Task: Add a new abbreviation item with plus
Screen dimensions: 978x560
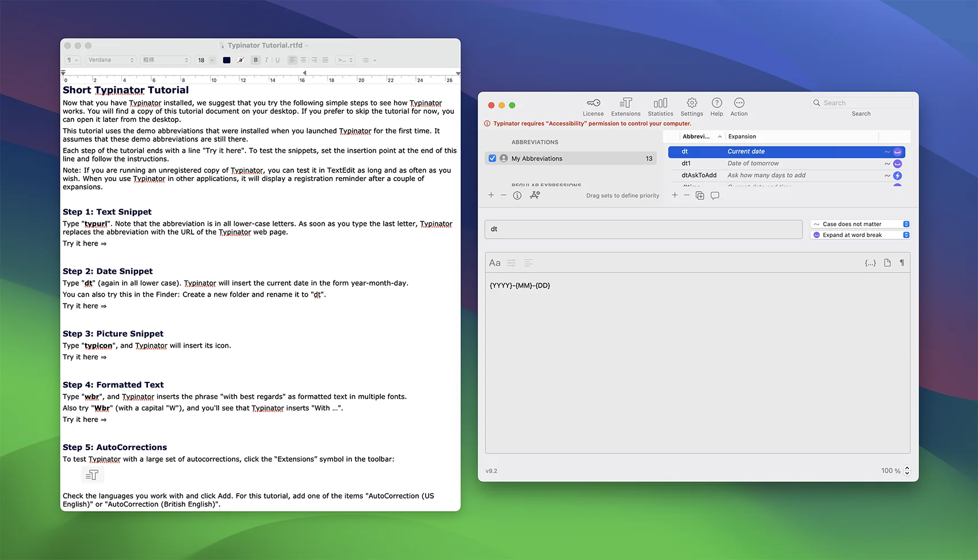Action: point(675,195)
